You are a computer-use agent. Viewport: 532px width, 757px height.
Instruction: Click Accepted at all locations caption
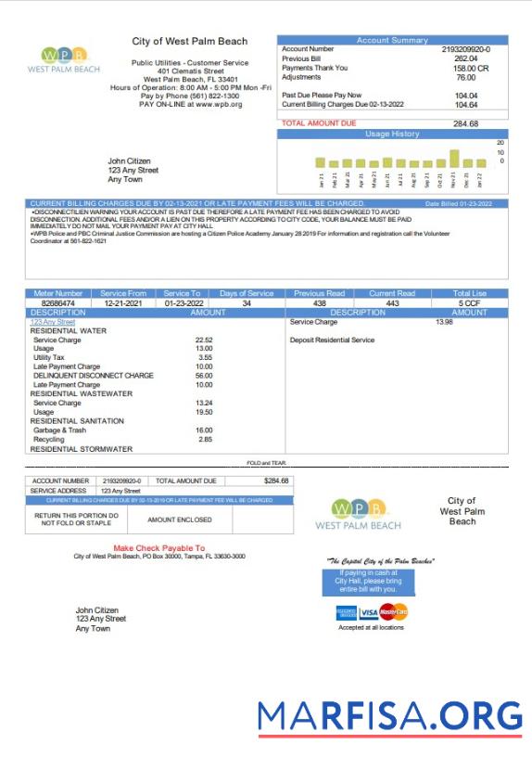(x=371, y=628)
